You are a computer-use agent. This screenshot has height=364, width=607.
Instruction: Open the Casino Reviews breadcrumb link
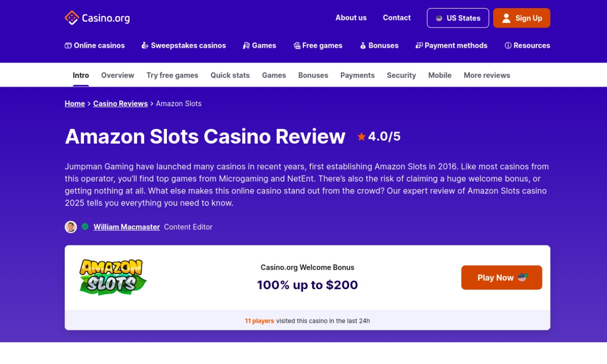pos(120,103)
